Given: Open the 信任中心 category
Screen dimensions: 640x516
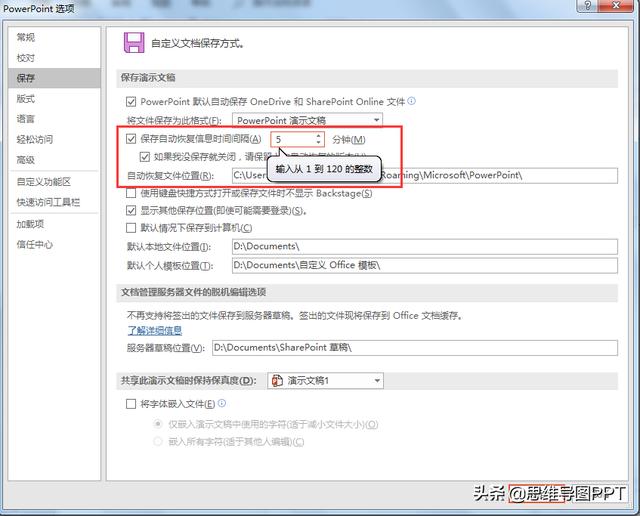Looking at the screenshot, I should (35, 245).
